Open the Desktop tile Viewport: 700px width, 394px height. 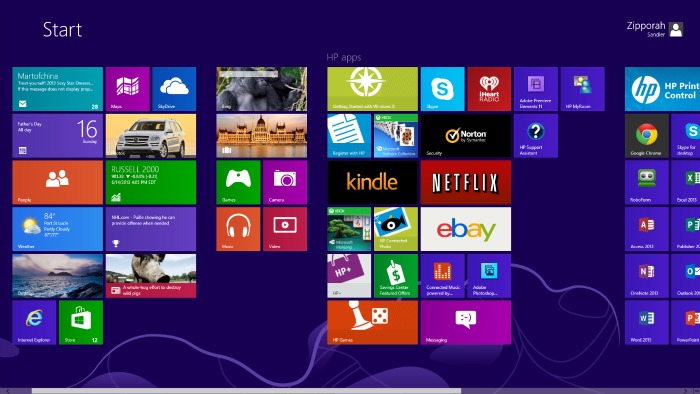[58, 276]
